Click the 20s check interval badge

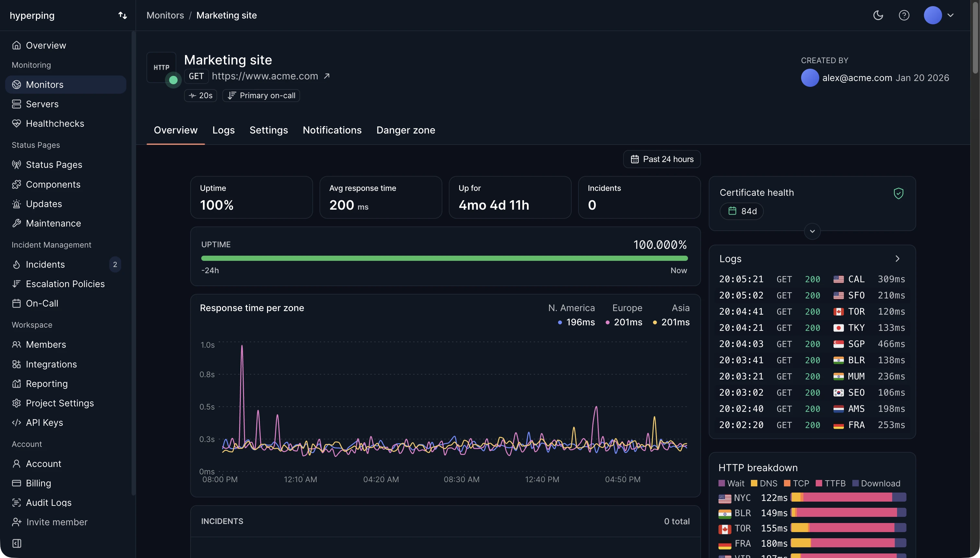tap(201, 95)
